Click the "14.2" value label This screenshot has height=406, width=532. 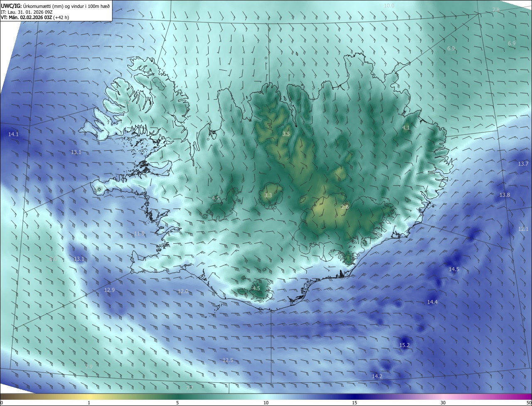click(x=377, y=377)
